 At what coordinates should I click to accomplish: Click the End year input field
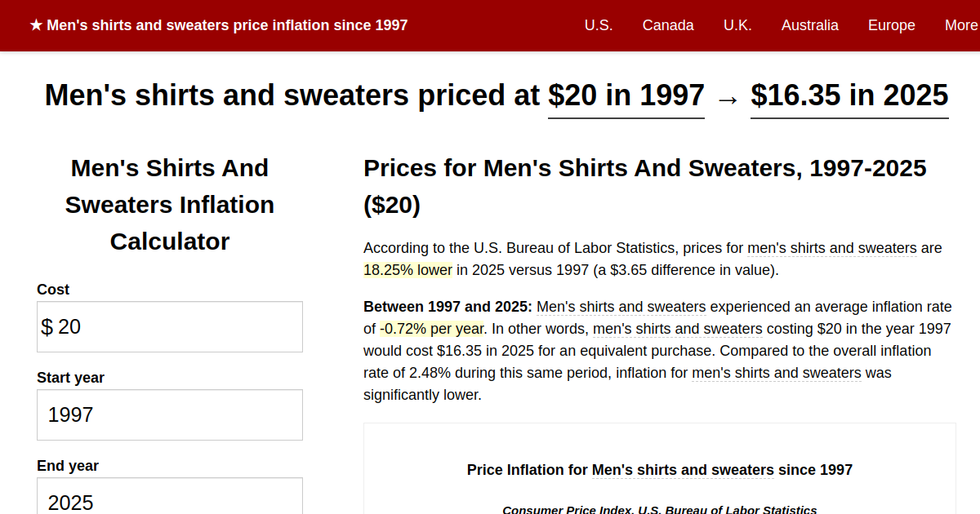pos(170,496)
